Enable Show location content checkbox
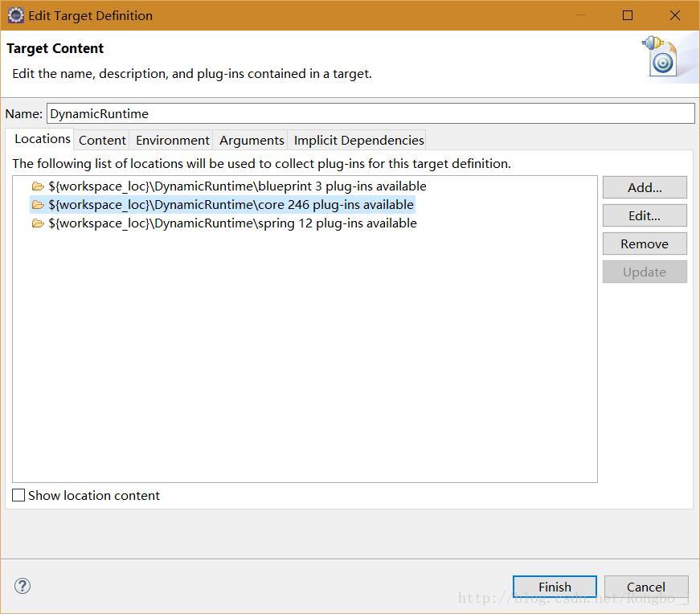700x614 pixels. click(18, 495)
